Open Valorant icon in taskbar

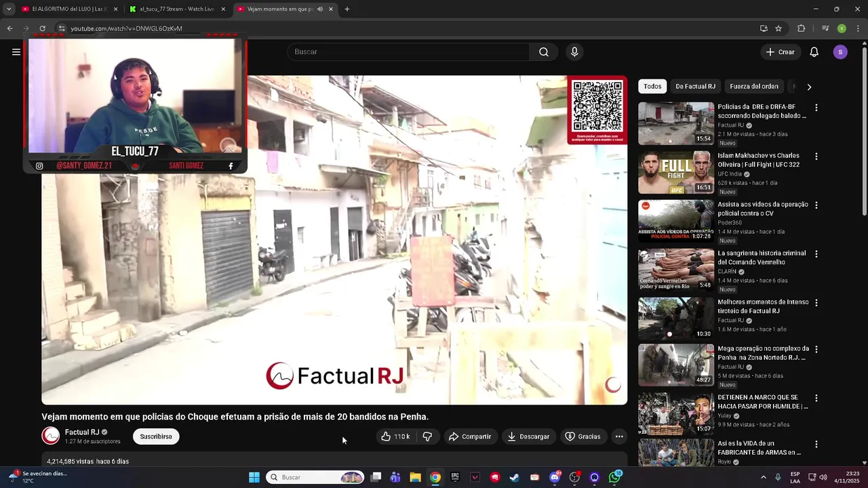[475, 477]
